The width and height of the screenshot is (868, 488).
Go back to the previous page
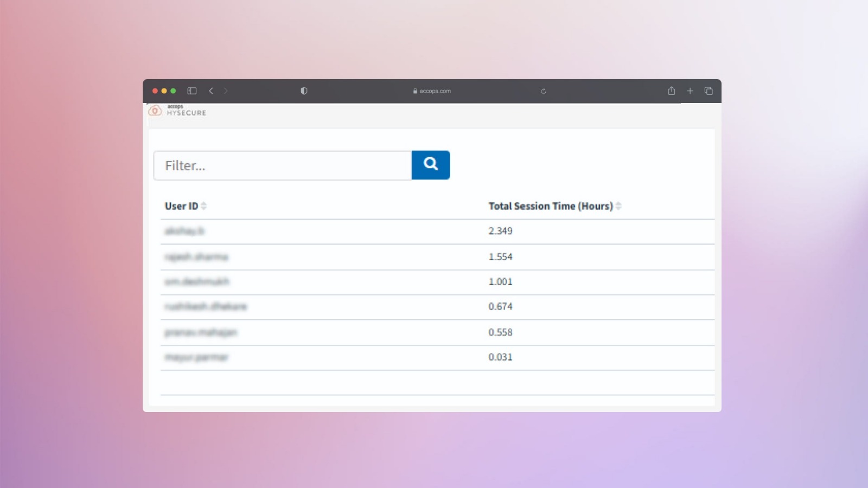click(211, 91)
